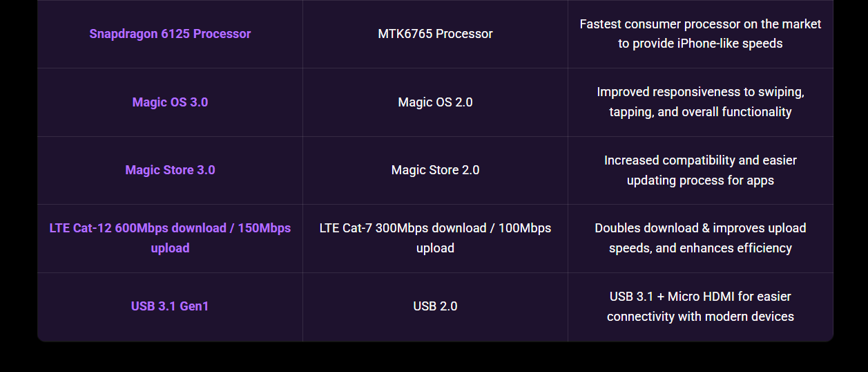868x372 pixels.
Task: Select the Magic OS 3.0 cell
Action: click(170, 102)
